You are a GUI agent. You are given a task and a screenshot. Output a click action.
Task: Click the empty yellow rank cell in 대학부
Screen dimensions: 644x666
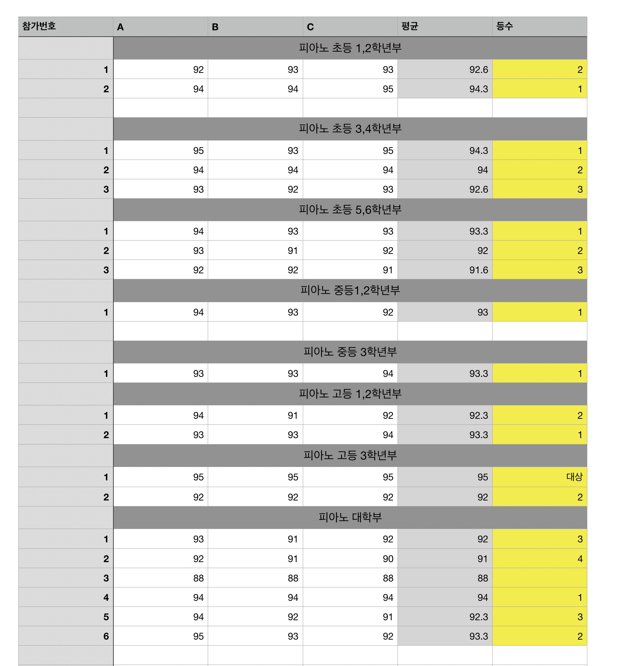540,578
